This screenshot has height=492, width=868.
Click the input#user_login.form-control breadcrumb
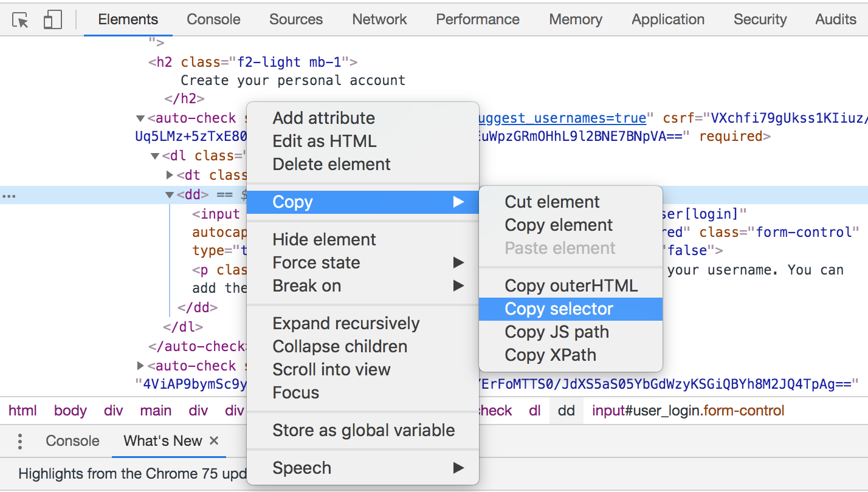688,411
